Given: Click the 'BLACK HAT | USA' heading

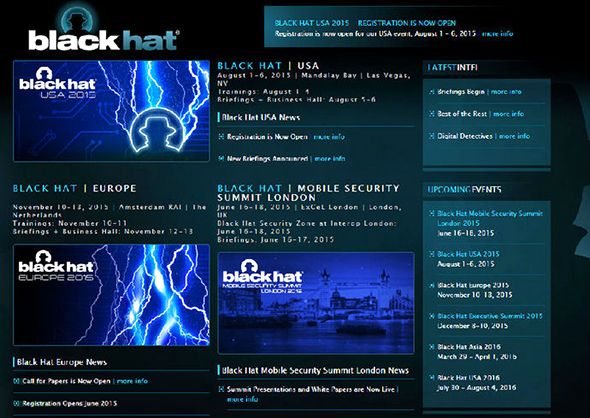Looking at the screenshot, I should (x=268, y=66).
